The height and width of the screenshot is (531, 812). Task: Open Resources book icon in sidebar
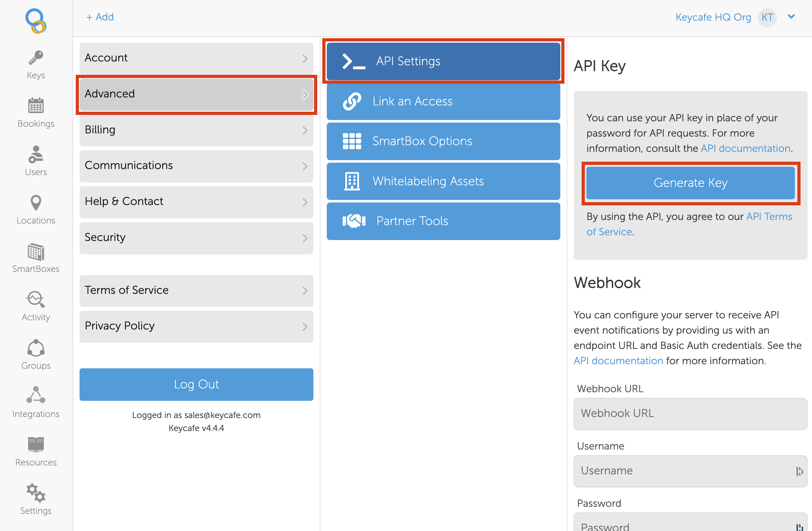point(36,445)
